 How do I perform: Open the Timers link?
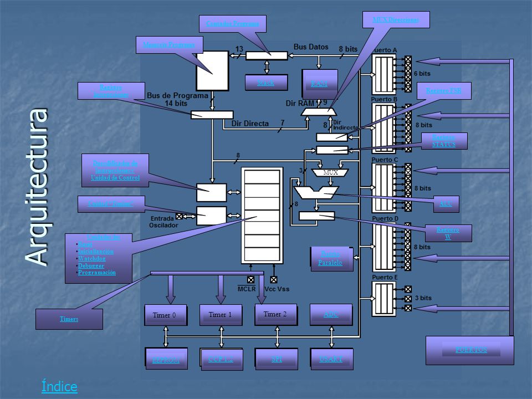69,319
